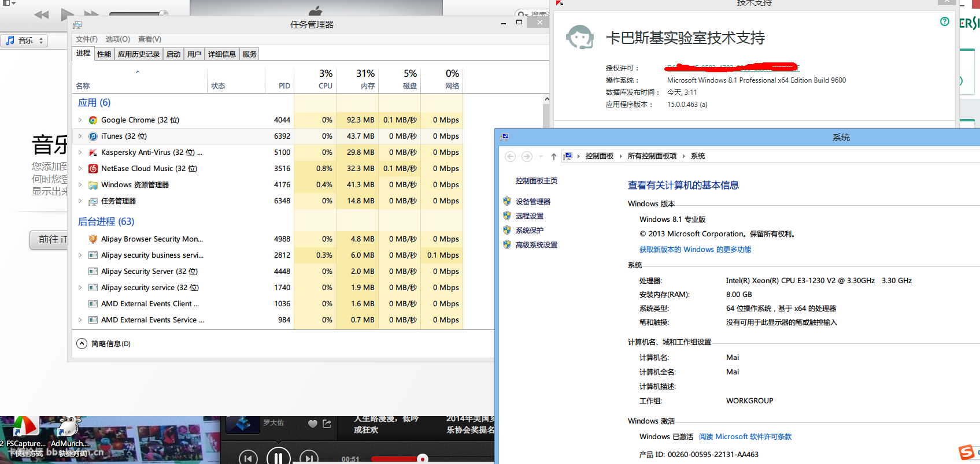Image resolution: width=980 pixels, height=464 pixels.
Task: Sort processes by 内存 column
Action: [357, 80]
